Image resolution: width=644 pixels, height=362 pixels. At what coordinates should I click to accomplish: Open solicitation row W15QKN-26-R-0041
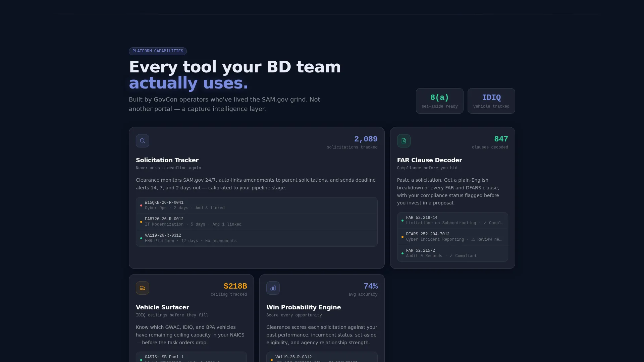[257, 205]
